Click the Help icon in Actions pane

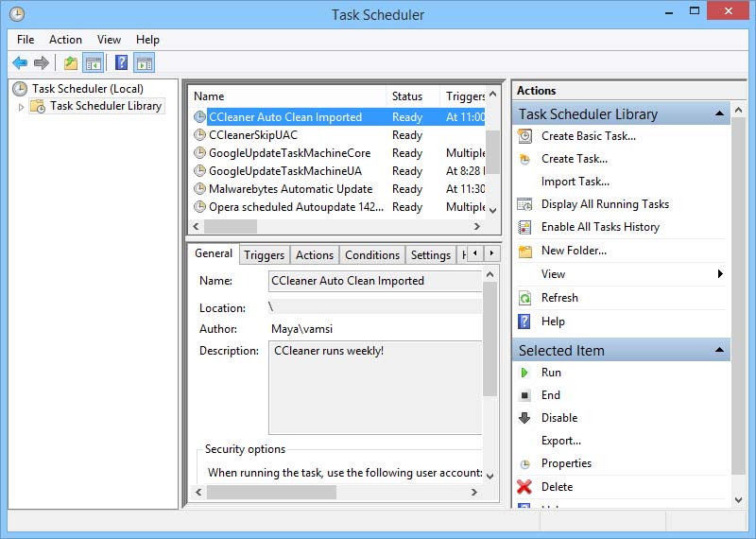pyautogui.click(x=524, y=322)
